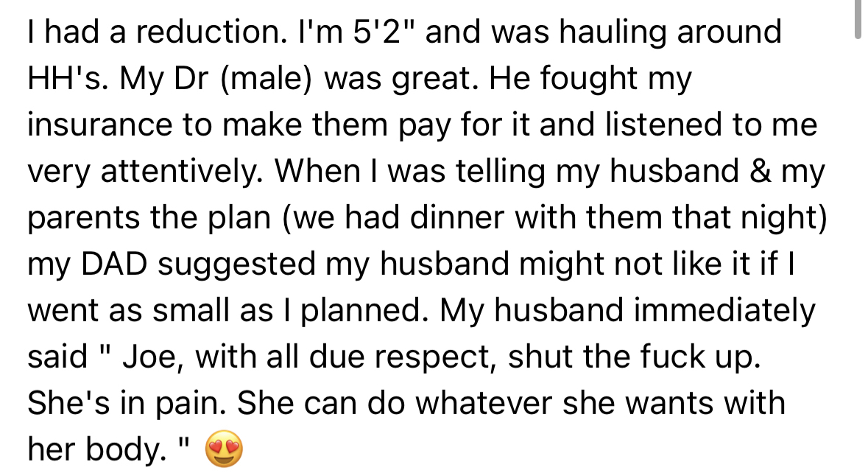This screenshot has height=476, width=868.
Task: Click the scrollbar thumb at top right
Action: click(856, 20)
